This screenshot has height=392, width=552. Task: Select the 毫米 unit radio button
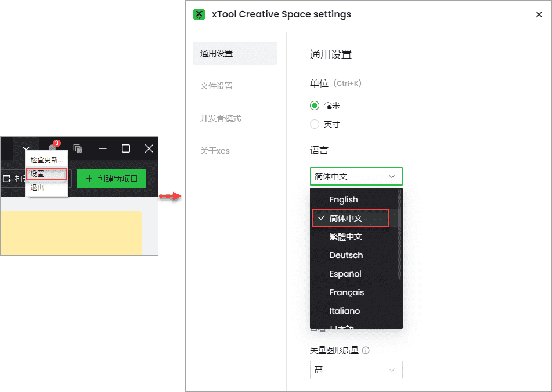(x=315, y=106)
